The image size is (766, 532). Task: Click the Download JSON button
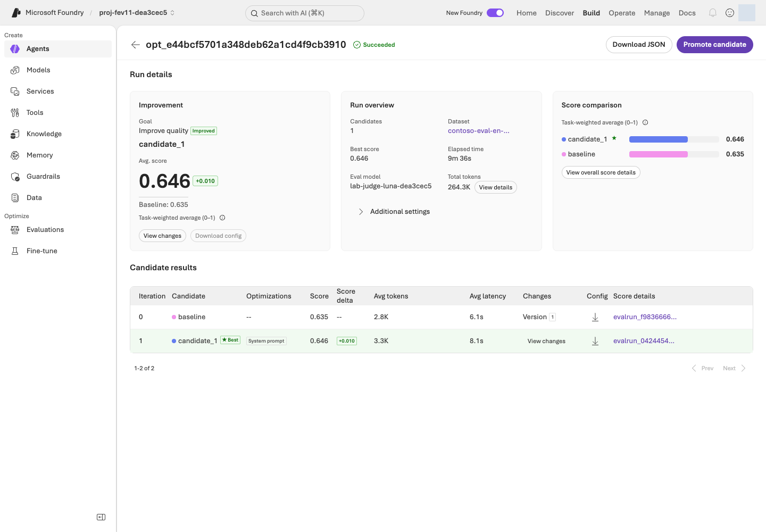639,45
